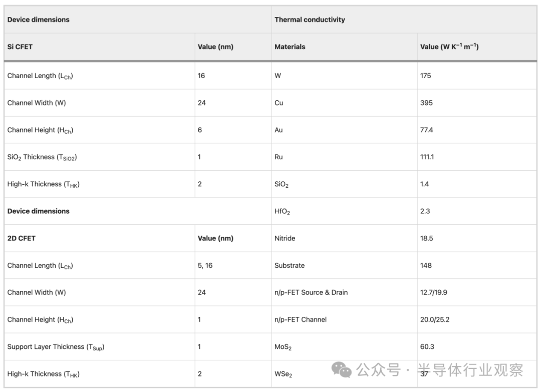The image size is (541, 392).
Task: Click the Value (W K⁻¹ m⁻¹) header
Action: (x=449, y=47)
